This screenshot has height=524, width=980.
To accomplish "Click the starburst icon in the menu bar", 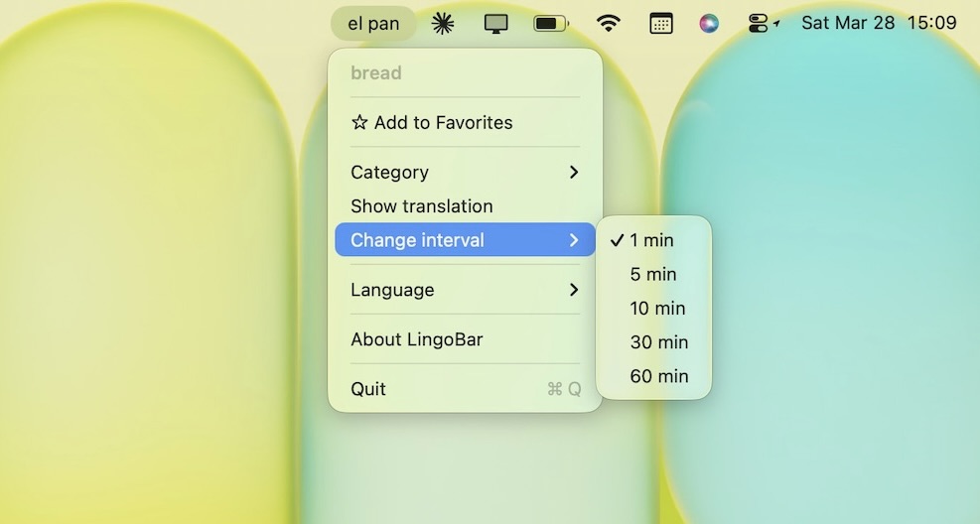I will click(443, 24).
